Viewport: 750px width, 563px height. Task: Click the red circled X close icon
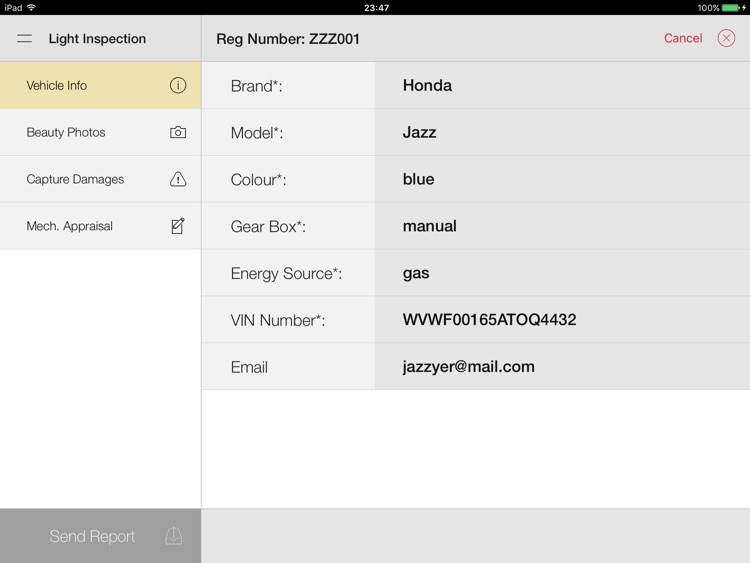click(727, 38)
